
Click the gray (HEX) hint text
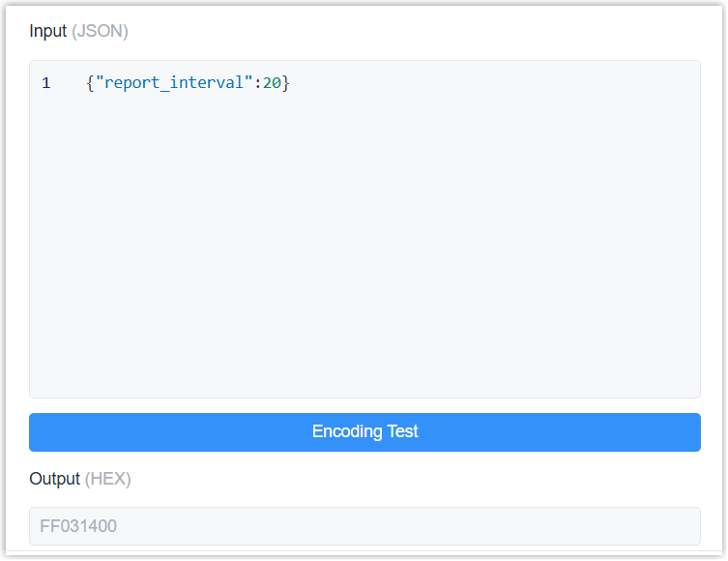click(107, 479)
